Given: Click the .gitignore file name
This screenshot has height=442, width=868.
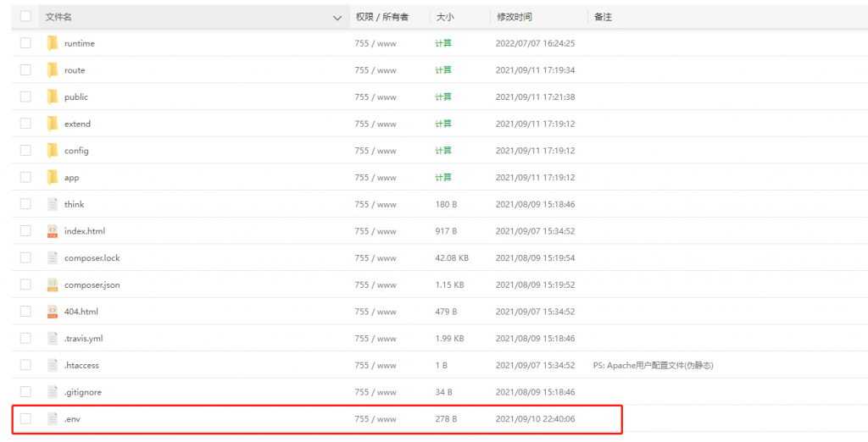Looking at the screenshot, I should pos(83,393).
